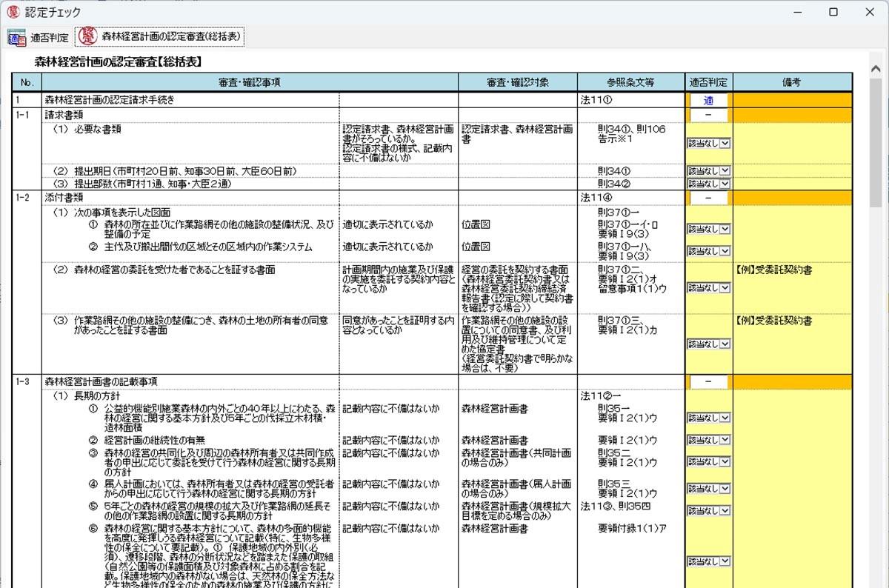The width and height of the screenshot is (889, 588).
Task: Click the 参照条文等 column header
Action: coord(631,82)
